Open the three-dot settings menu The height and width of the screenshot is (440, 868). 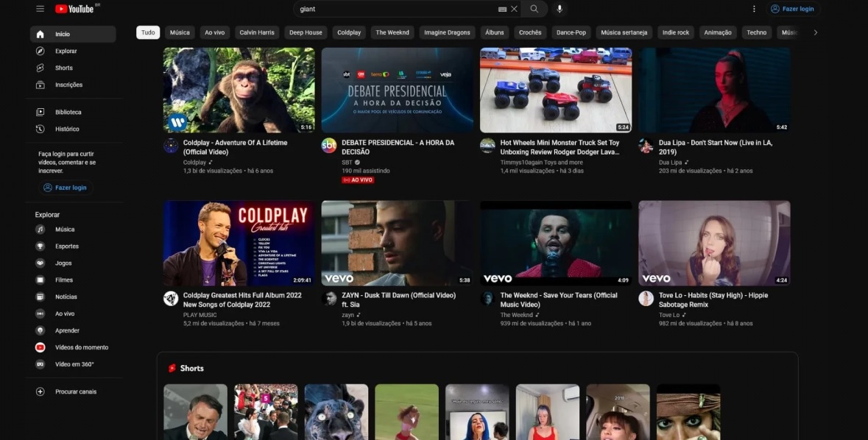754,9
